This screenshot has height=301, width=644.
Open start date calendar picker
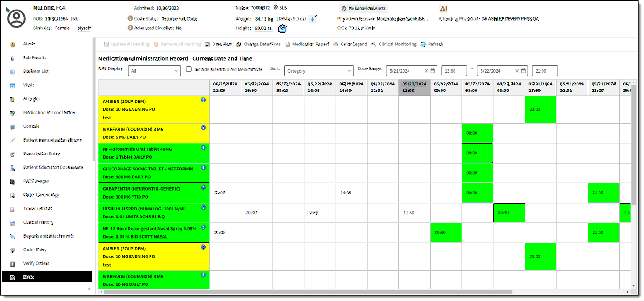click(433, 71)
